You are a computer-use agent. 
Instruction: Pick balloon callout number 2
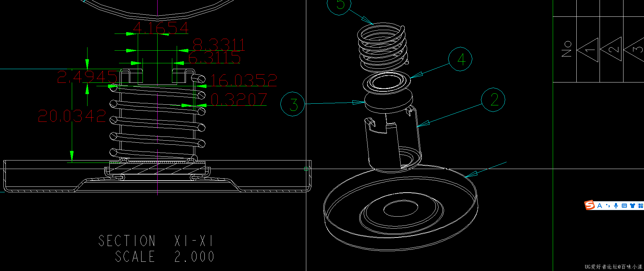pyautogui.click(x=493, y=100)
